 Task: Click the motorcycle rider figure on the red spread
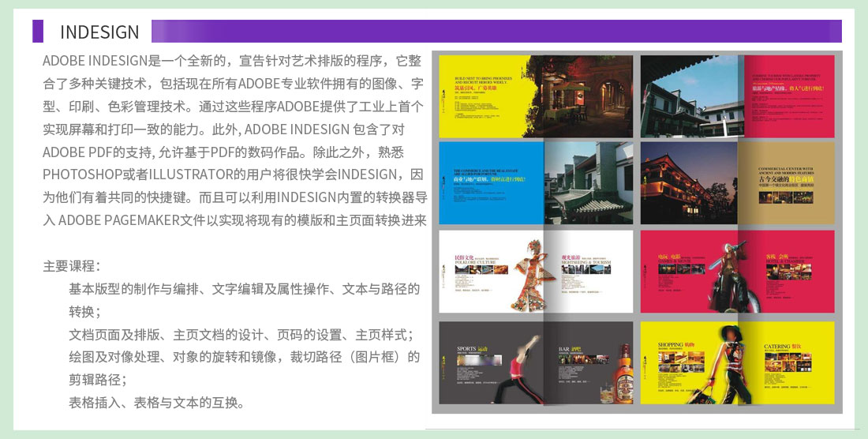tap(734, 277)
